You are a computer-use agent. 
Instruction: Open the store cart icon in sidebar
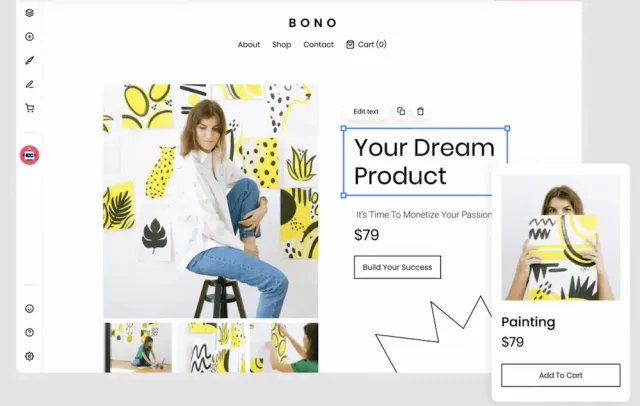click(29, 108)
